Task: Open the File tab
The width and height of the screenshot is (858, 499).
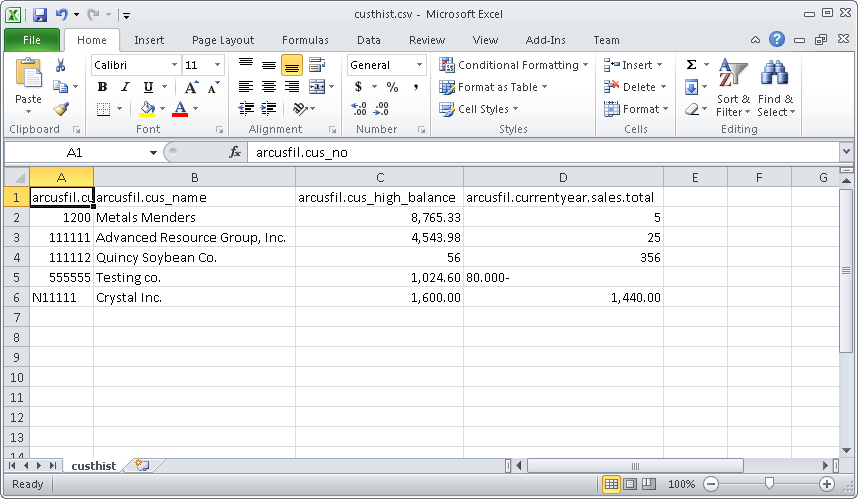Action: pyautogui.click(x=32, y=40)
